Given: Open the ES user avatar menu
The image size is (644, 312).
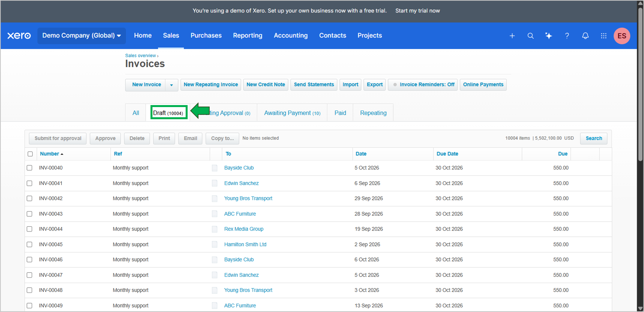Looking at the screenshot, I should pos(622,36).
